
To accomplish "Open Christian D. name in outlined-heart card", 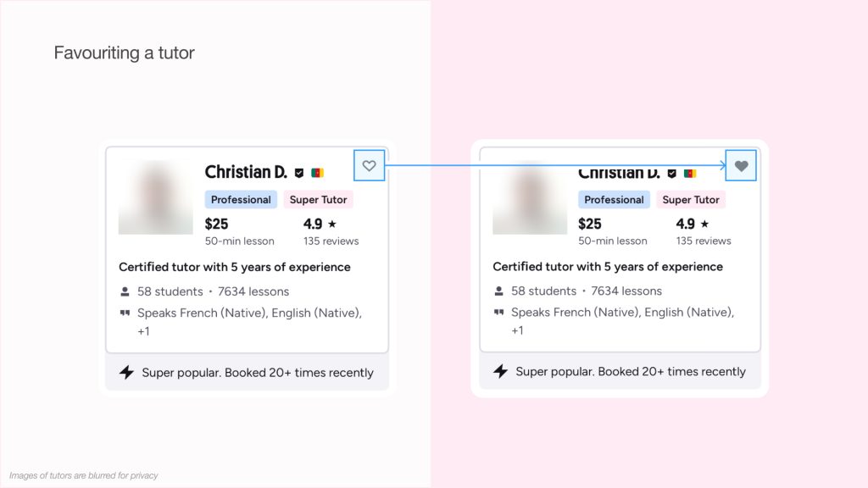I will click(246, 172).
